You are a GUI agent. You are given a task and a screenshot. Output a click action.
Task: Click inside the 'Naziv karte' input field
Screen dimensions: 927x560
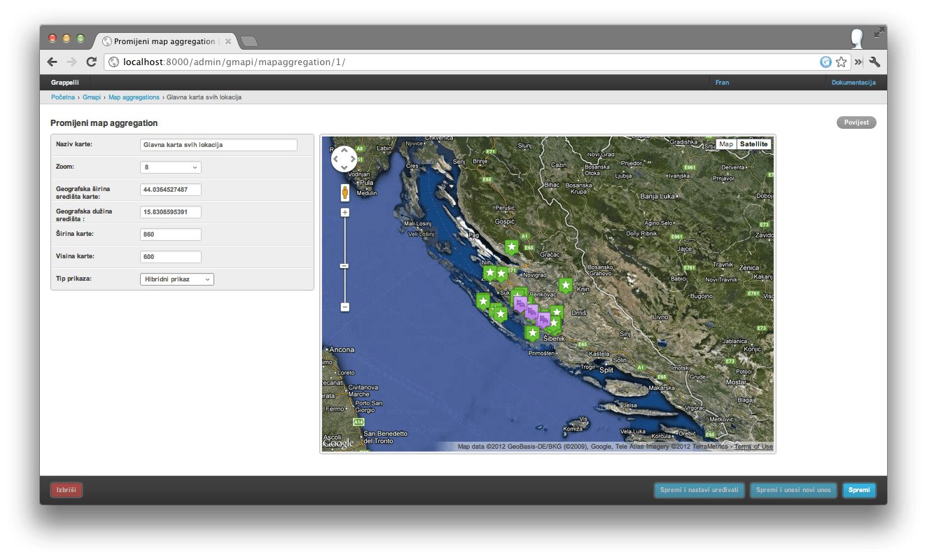tap(217, 145)
